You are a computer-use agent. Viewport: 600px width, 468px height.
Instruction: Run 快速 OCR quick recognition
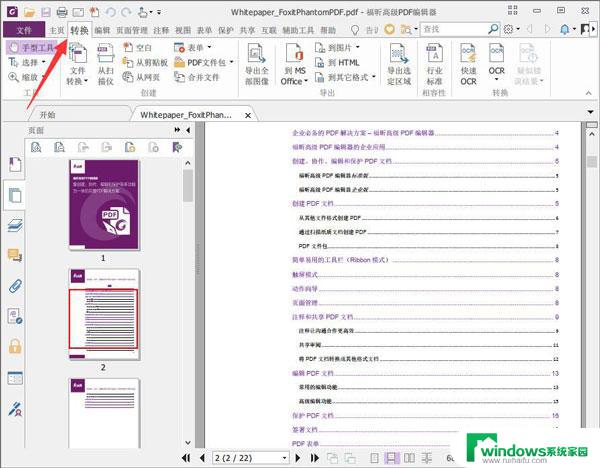coord(468,64)
